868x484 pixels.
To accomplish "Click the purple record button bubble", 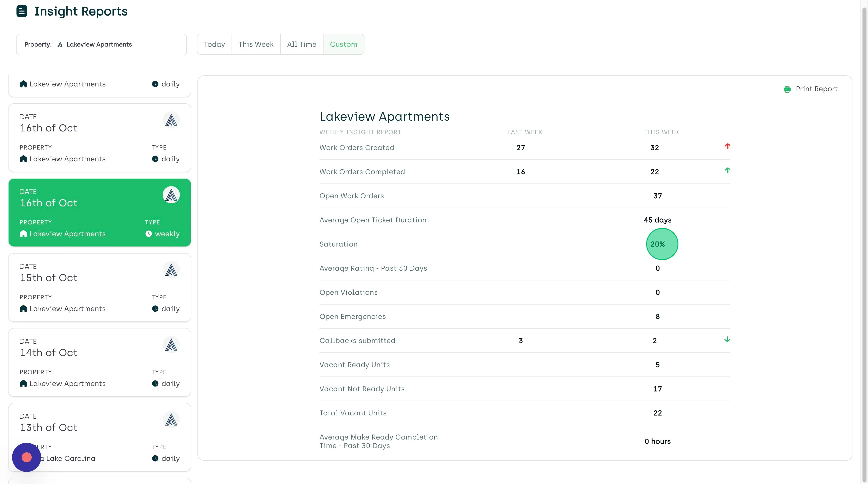I will (27, 457).
